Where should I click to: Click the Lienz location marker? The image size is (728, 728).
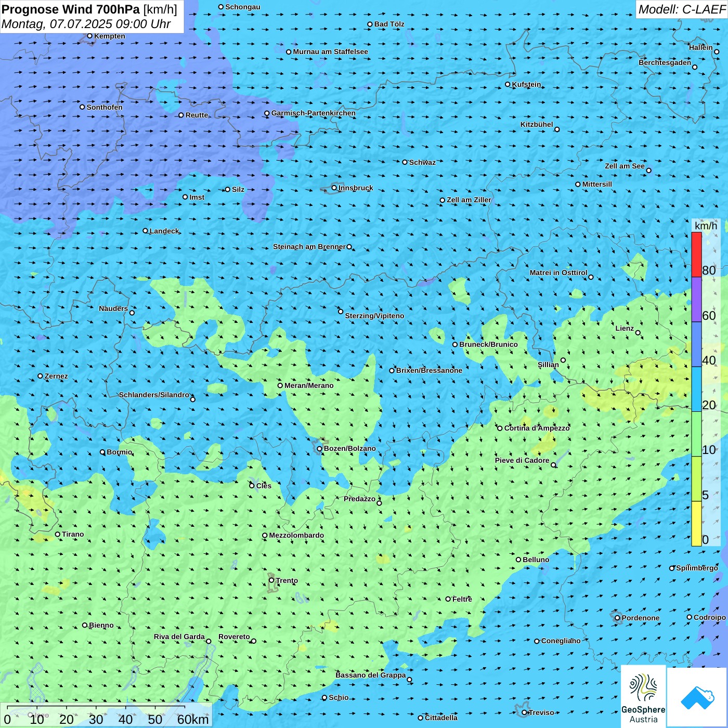click(638, 333)
